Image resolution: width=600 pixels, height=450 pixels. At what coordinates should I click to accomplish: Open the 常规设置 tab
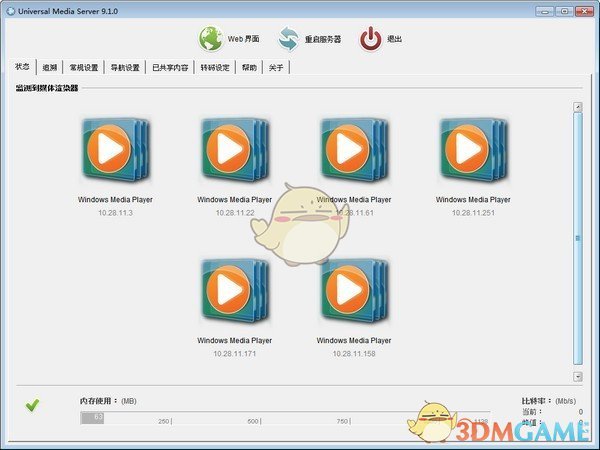click(x=84, y=68)
